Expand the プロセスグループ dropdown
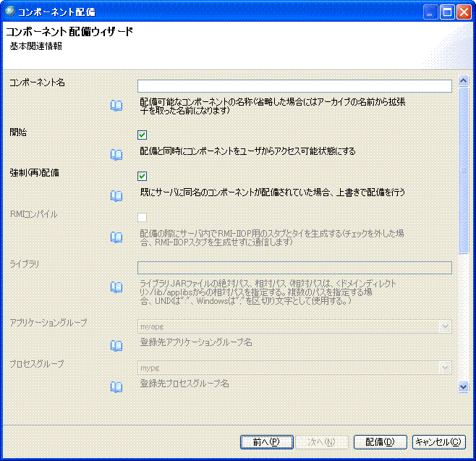476x461 pixels. (x=445, y=368)
